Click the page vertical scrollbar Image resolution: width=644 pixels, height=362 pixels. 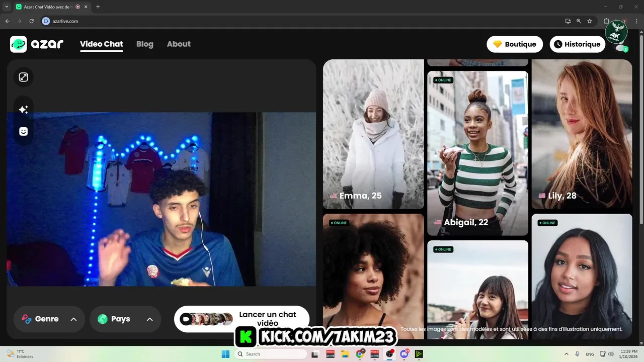click(641, 131)
